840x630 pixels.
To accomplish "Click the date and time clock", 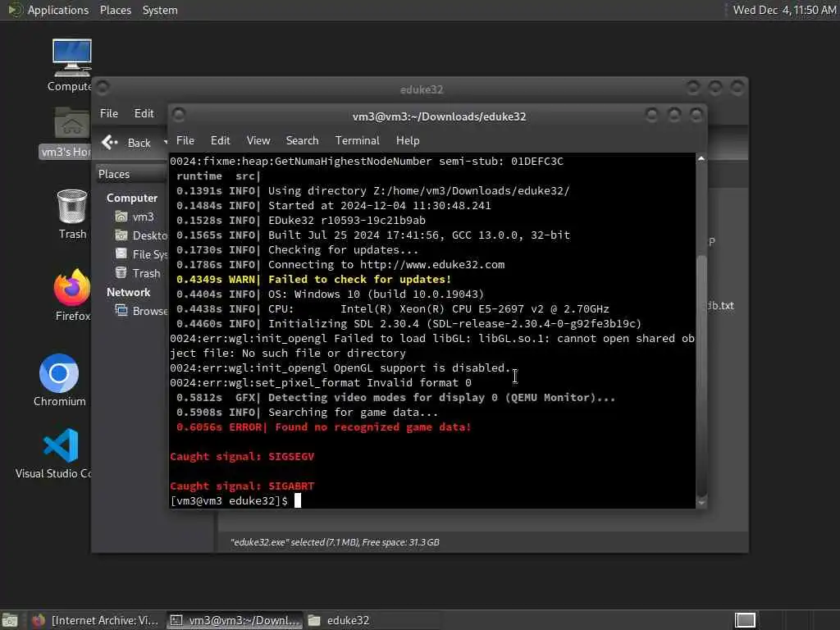I will pos(784,10).
